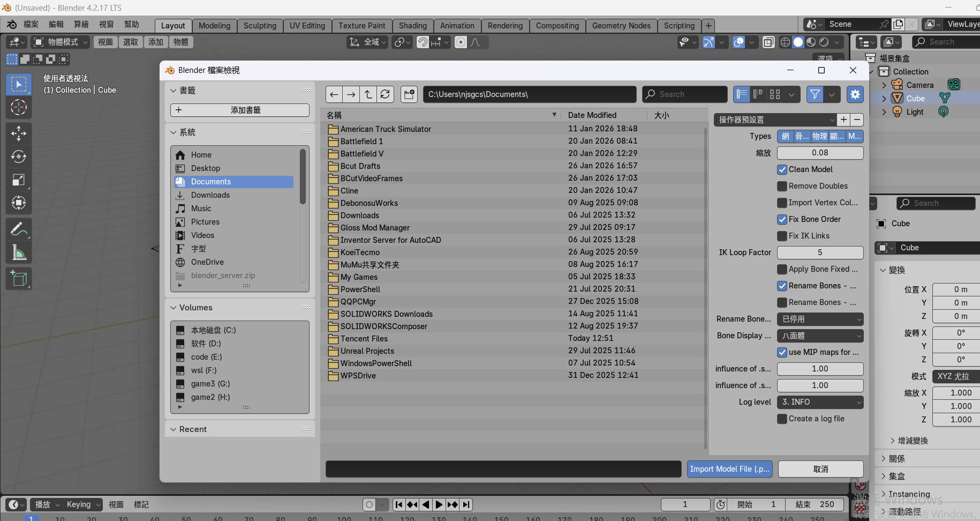
Task: Go up to the parent directory
Action: point(368,94)
